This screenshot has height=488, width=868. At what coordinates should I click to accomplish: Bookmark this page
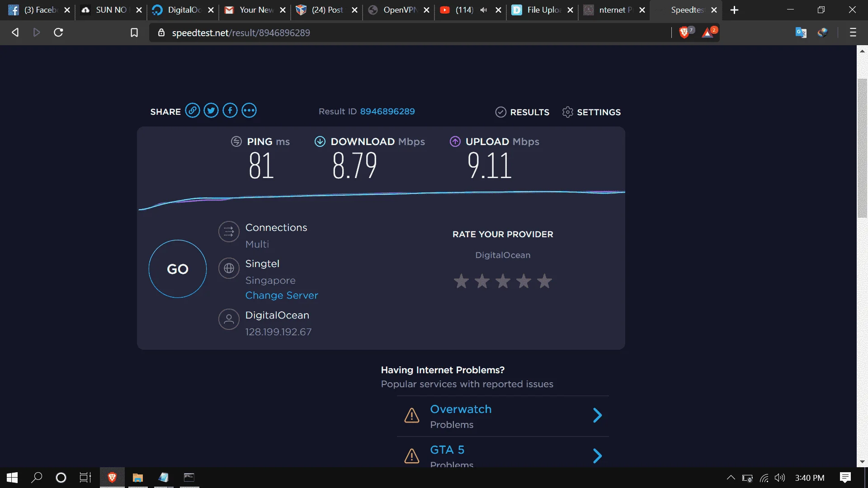(x=134, y=33)
